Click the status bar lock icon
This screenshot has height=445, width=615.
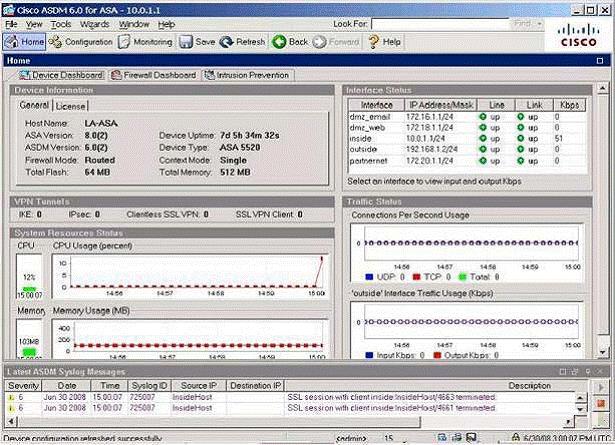[x=516, y=437]
